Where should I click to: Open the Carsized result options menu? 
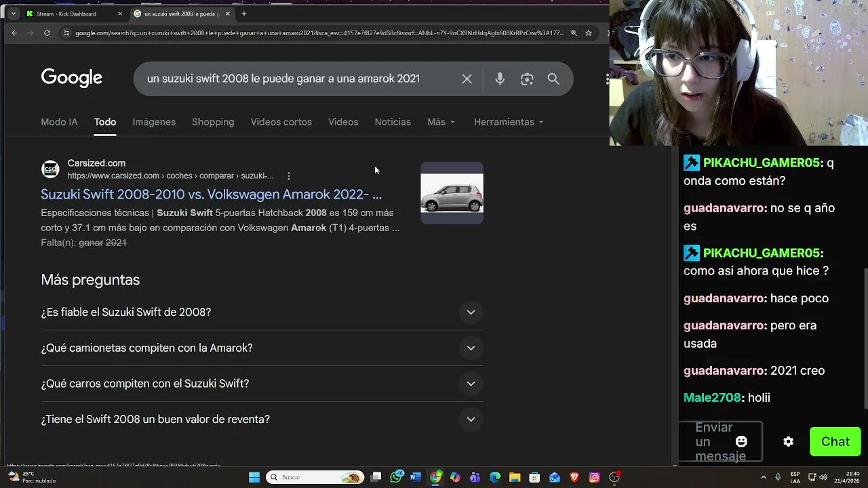[289, 176]
